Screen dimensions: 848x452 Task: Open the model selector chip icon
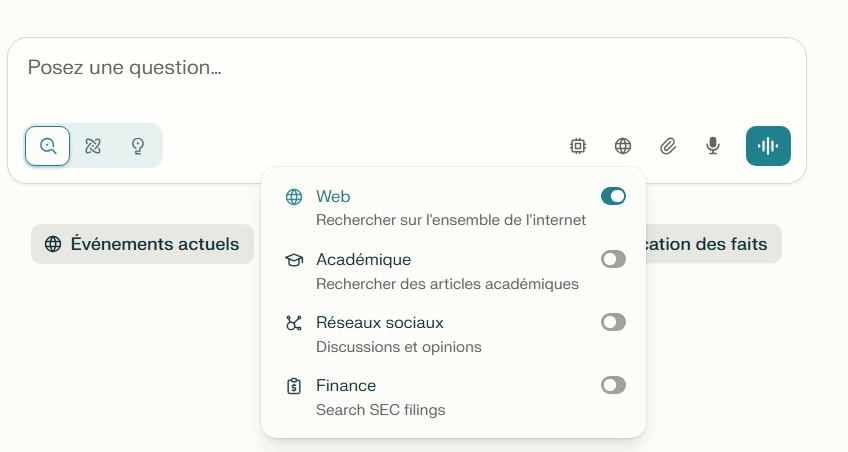(x=578, y=146)
